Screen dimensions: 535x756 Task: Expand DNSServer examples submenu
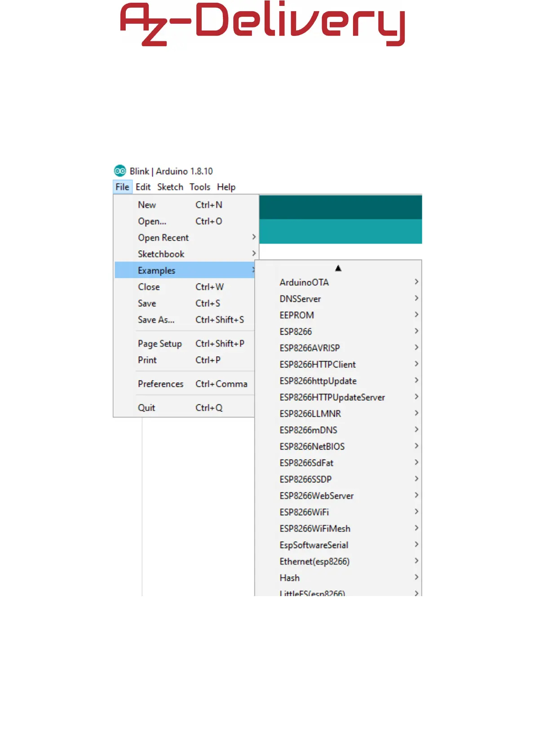point(338,299)
